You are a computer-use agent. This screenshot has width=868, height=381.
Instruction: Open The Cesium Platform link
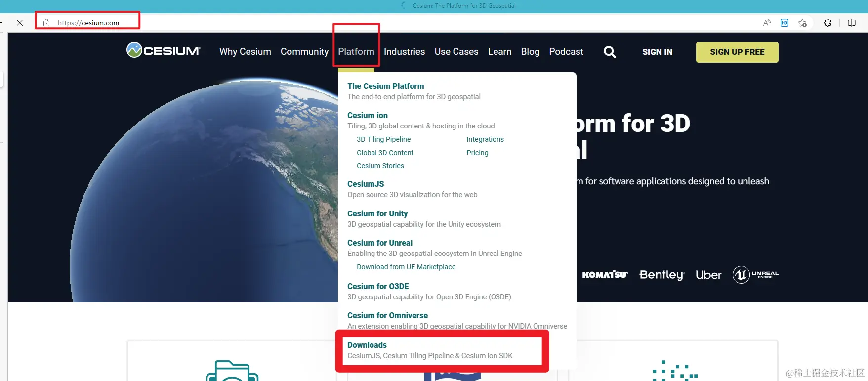tap(385, 86)
